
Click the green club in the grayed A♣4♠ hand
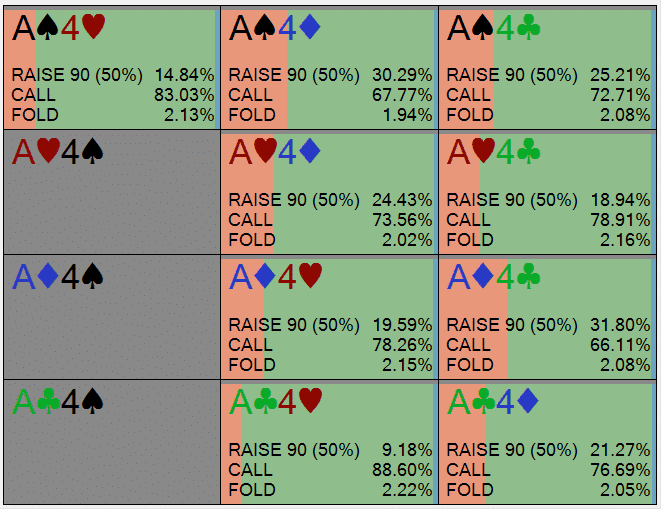click(47, 402)
